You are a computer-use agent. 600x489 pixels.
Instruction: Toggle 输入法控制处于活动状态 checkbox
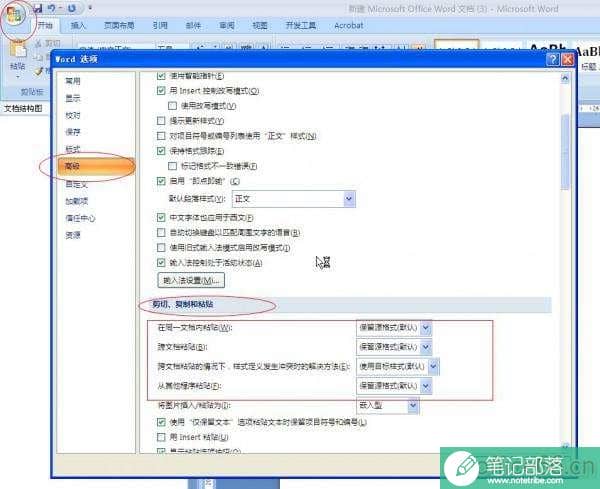pos(161,263)
